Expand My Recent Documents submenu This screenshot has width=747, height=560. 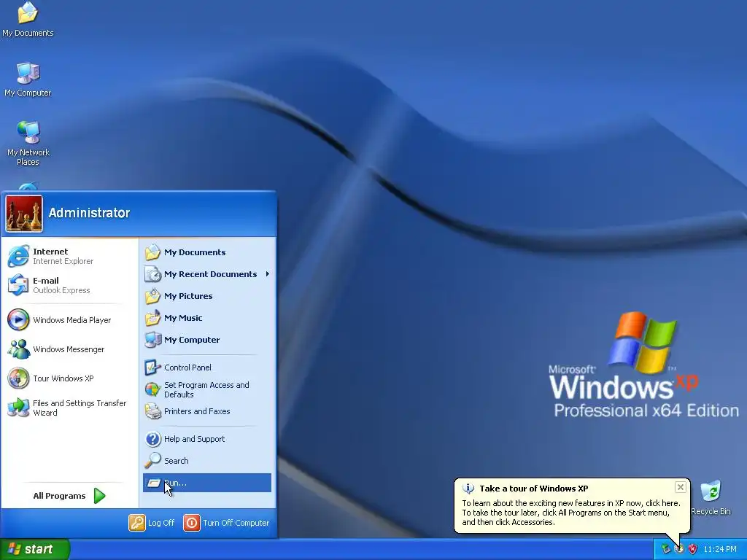(x=206, y=274)
